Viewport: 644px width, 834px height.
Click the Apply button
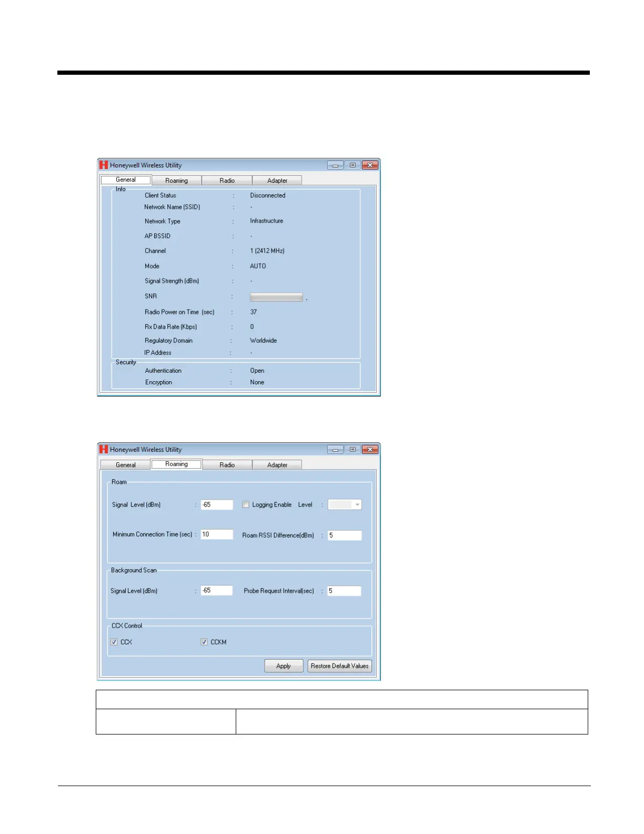click(284, 666)
